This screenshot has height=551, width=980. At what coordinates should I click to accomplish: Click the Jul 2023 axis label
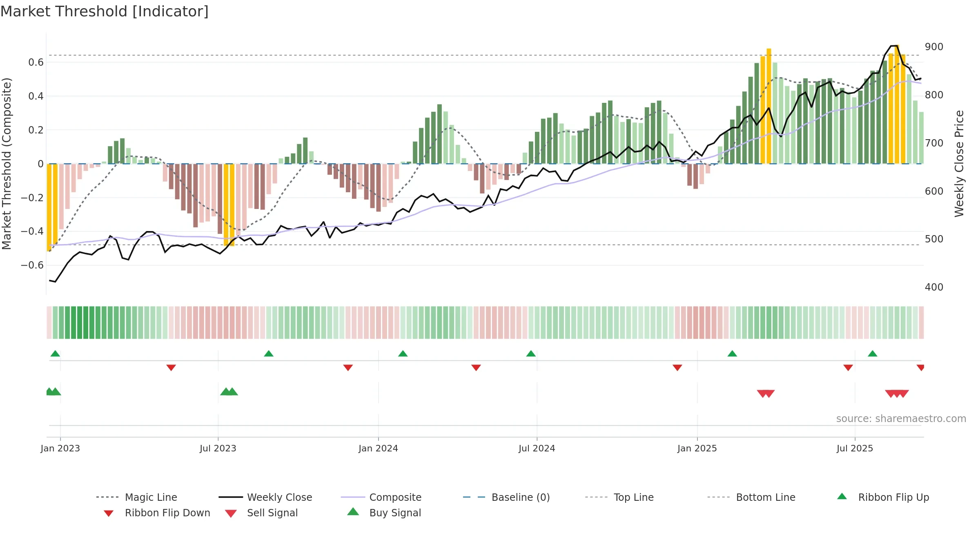click(218, 448)
